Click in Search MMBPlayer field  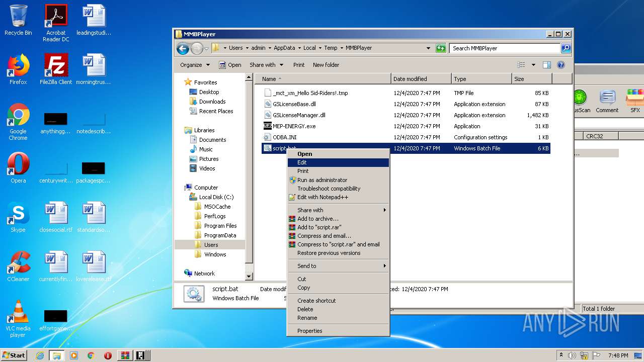click(505, 48)
